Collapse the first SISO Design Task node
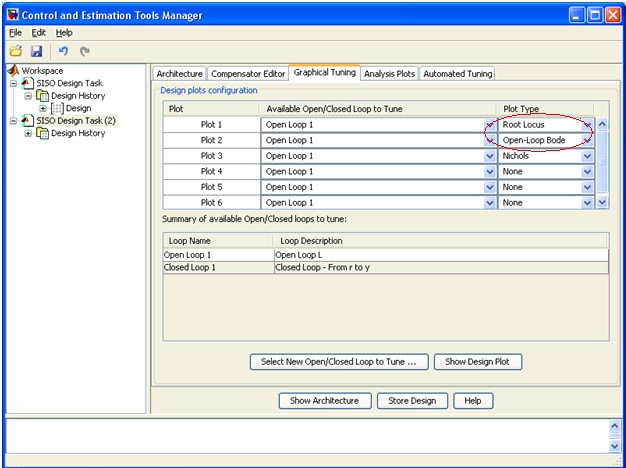 pos(14,83)
